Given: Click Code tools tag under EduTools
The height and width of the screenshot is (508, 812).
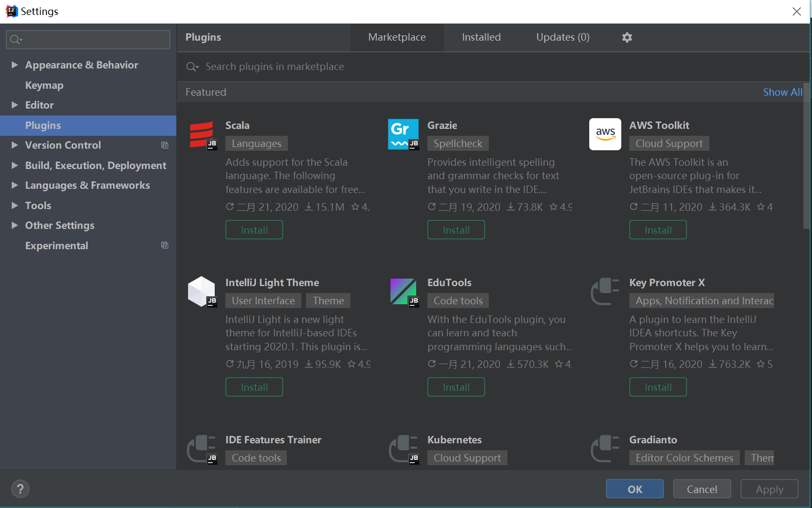Looking at the screenshot, I should click(x=458, y=301).
